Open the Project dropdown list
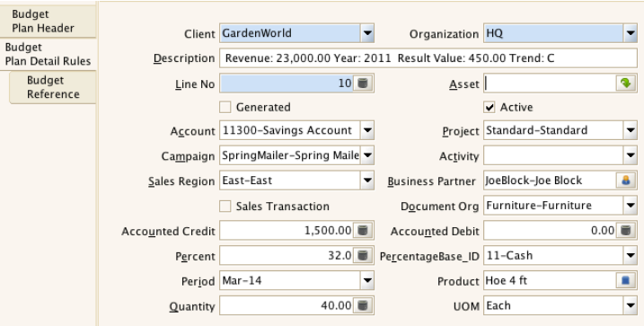The image size is (644, 326). point(631,130)
